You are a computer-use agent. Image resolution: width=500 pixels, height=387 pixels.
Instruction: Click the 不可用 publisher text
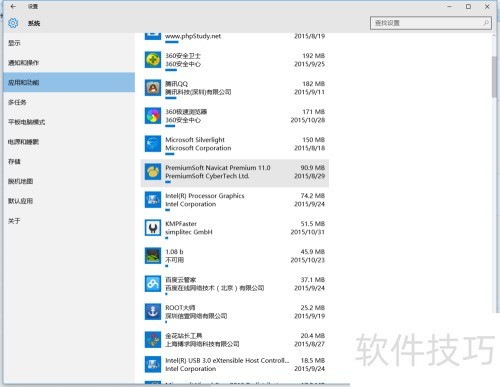click(x=174, y=260)
